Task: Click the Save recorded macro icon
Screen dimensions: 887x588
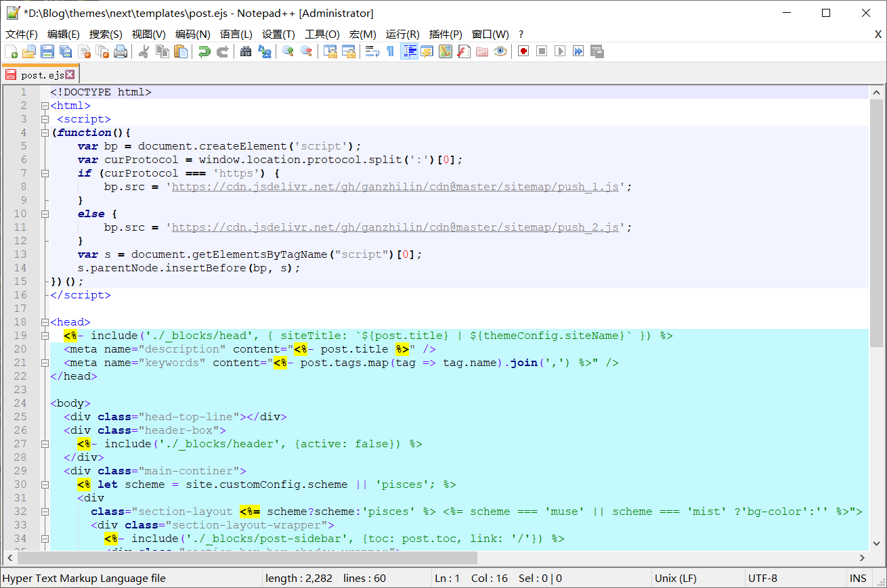Action: click(597, 51)
